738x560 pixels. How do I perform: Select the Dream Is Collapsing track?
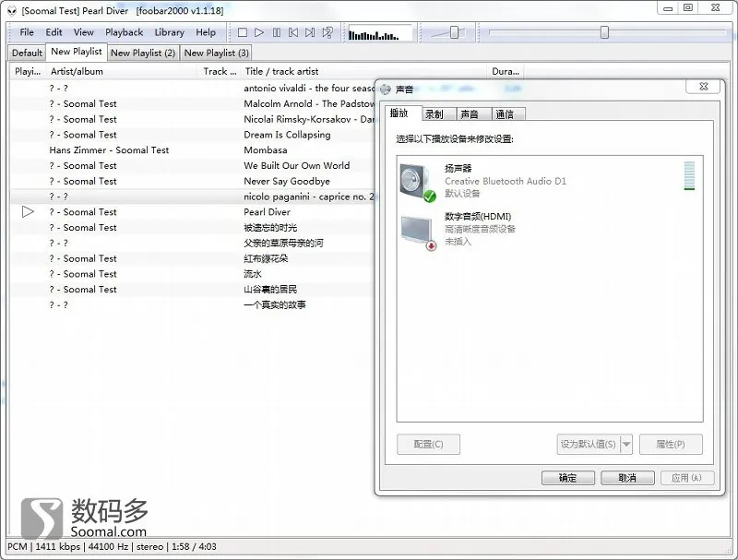tap(192, 135)
